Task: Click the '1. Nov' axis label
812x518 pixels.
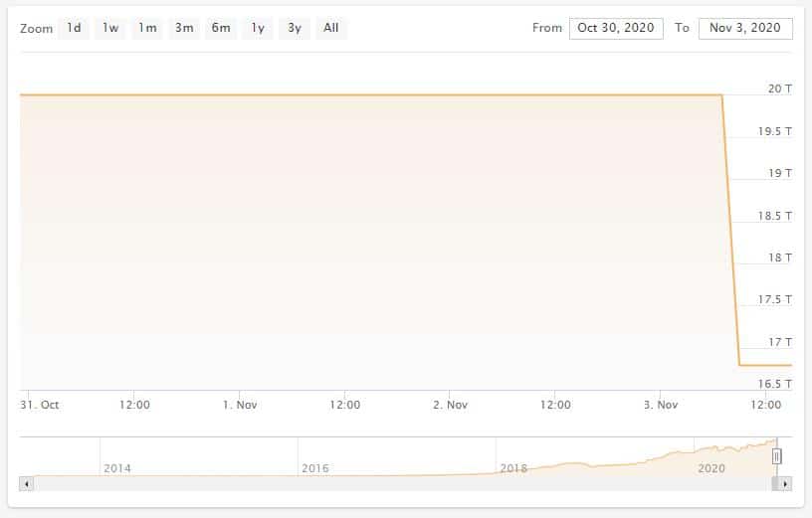Action: point(240,405)
